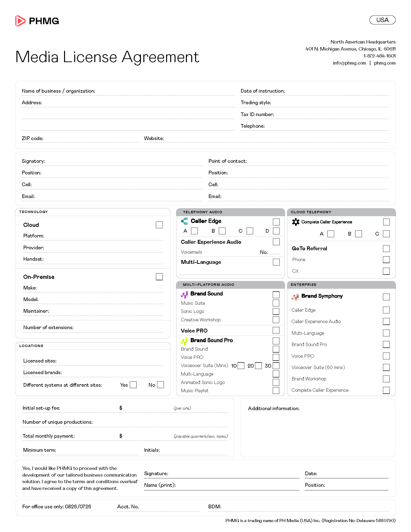This screenshot has width=411, height=532.
Task: Select No for different systems at different sites
Action: [x=161, y=385]
